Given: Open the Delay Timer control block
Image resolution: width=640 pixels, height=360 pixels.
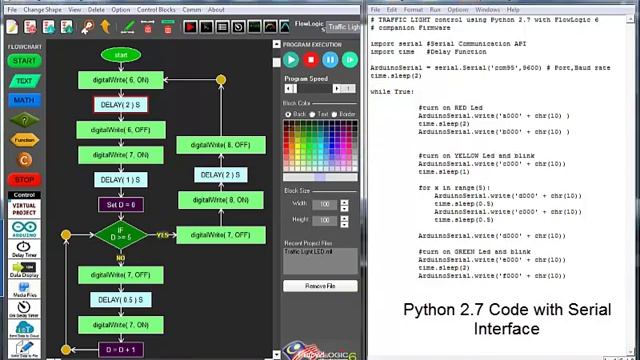Looking at the screenshot, I should 24,249.
